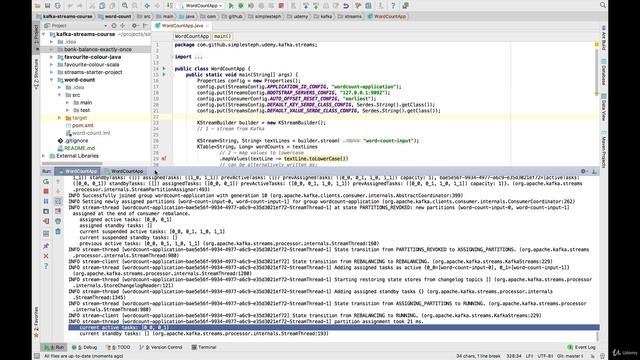Click the WordCountApp class breadcrumb
This screenshot has width=640, height=360.
[x=191, y=36]
